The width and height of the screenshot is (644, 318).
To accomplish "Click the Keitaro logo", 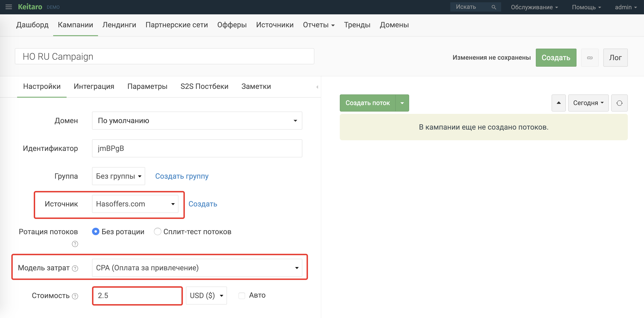I will [30, 7].
